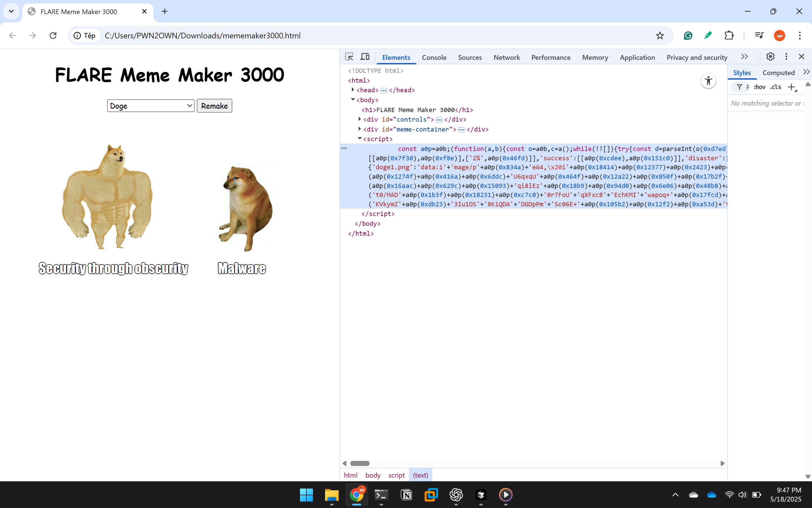Viewport: 812px width, 508px height.
Task: Close the FLARE Meme Maker 3000 tab
Action: [x=144, y=11]
